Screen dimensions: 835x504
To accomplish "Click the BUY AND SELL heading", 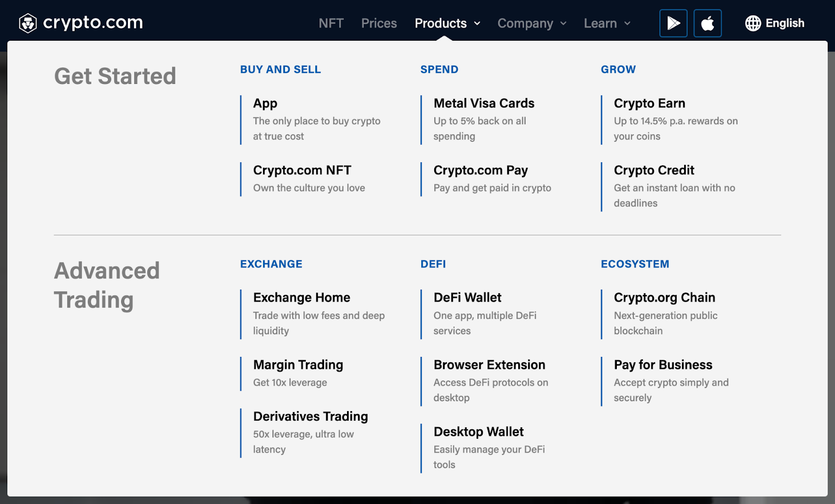I will 280,69.
